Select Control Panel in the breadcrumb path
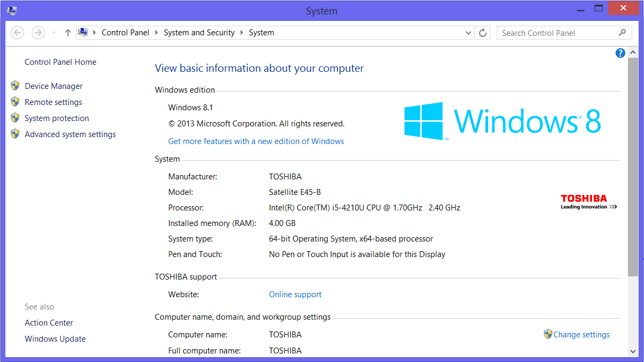Viewport: 644px width, 362px height. tap(125, 33)
